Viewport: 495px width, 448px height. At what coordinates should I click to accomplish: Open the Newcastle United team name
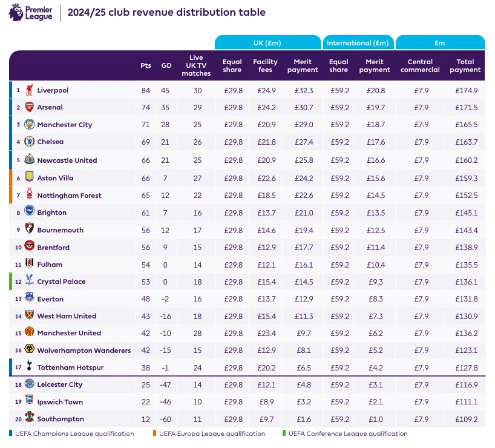(67, 160)
